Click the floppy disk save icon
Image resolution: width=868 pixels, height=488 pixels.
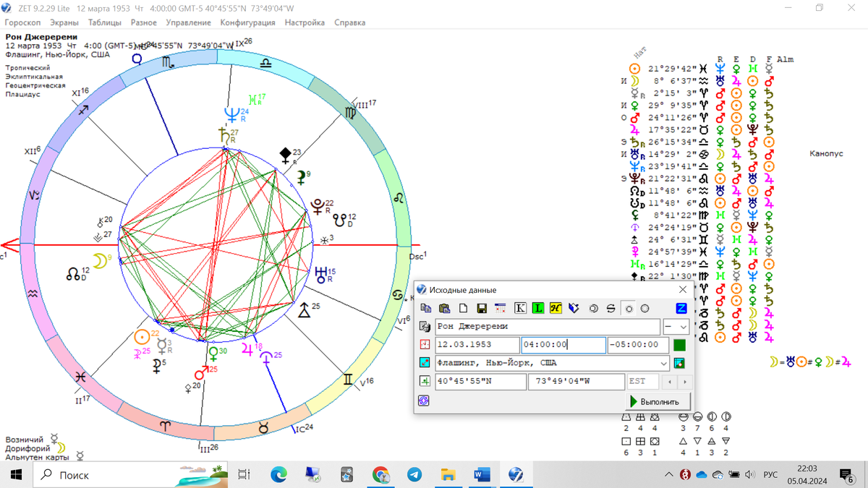tap(482, 308)
